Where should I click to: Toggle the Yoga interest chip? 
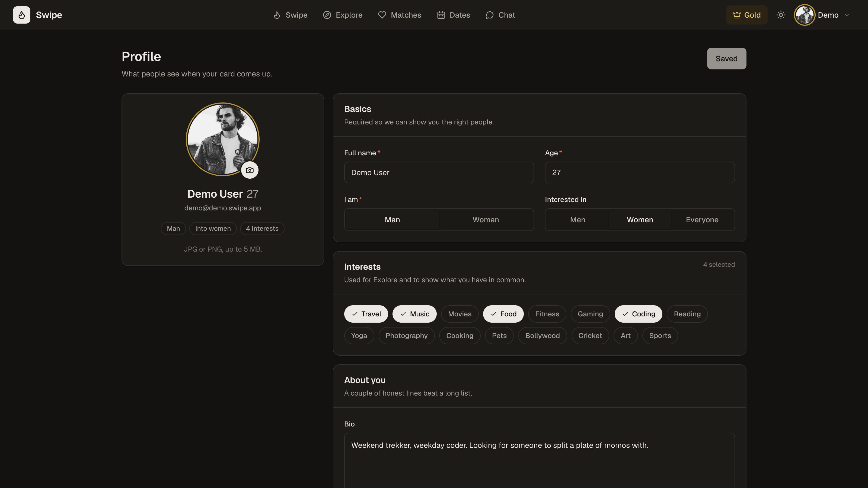tap(359, 336)
